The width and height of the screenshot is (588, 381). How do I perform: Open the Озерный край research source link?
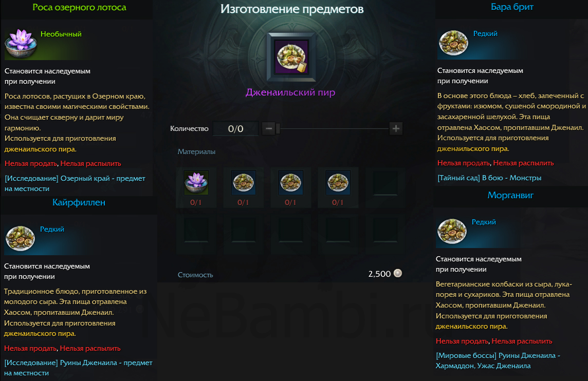click(x=75, y=184)
